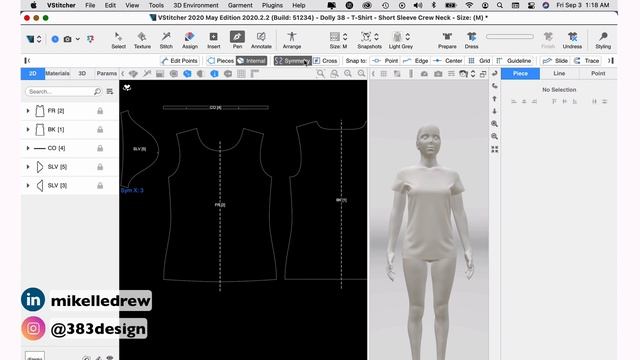Click the zoom in icon on 3D side strip
640x360 pixels.
pyautogui.click(x=494, y=124)
